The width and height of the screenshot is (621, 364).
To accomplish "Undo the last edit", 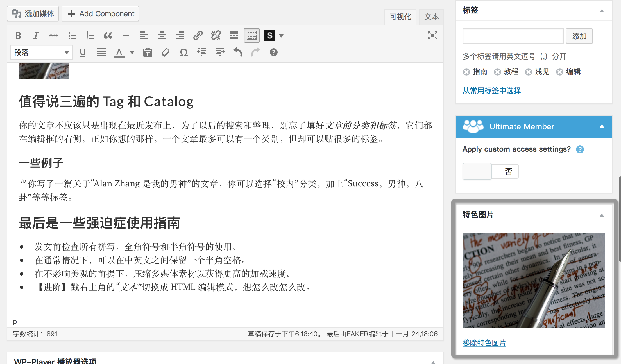I will tap(238, 53).
